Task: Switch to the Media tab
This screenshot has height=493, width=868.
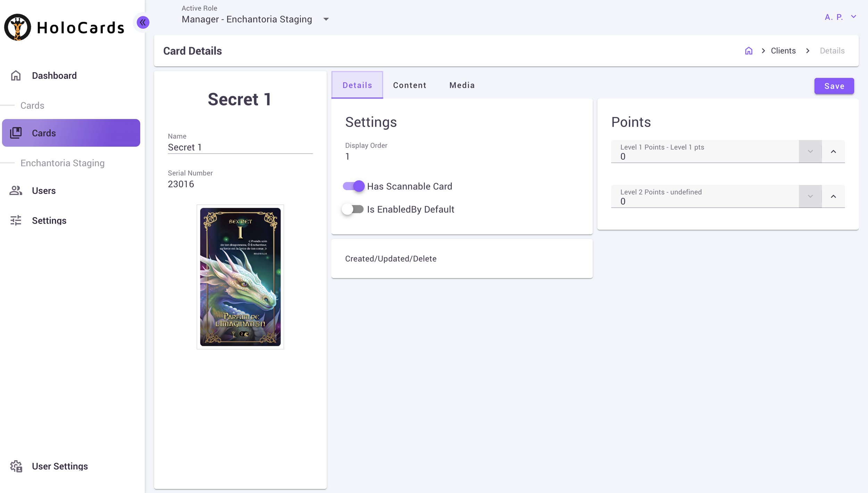Action: click(462, 85)
